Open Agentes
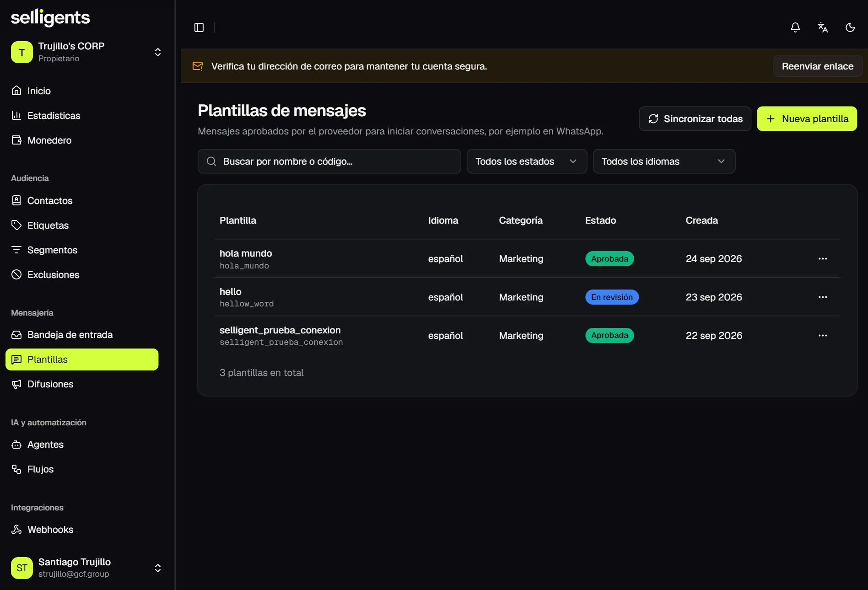This screenshot has width=868, height=590. point(82,445)
